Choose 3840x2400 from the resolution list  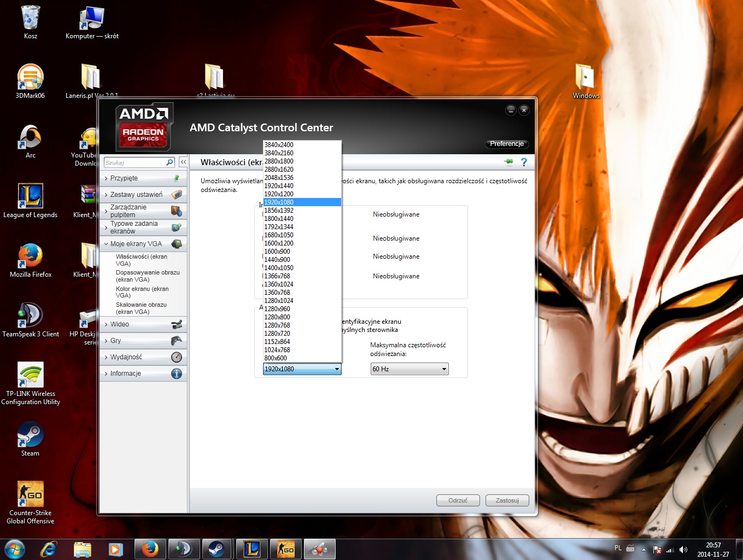[302, 145]
